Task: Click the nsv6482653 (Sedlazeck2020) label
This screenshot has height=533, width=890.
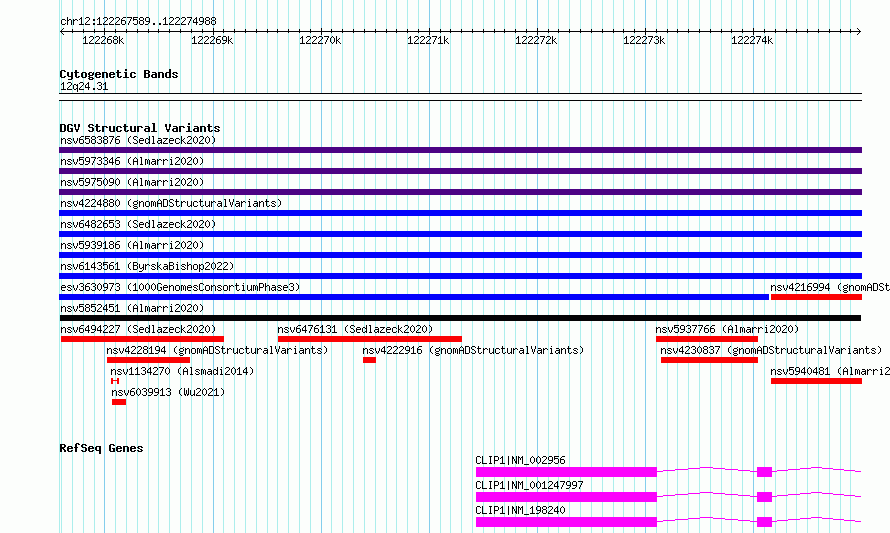Action: pos(138,224)
